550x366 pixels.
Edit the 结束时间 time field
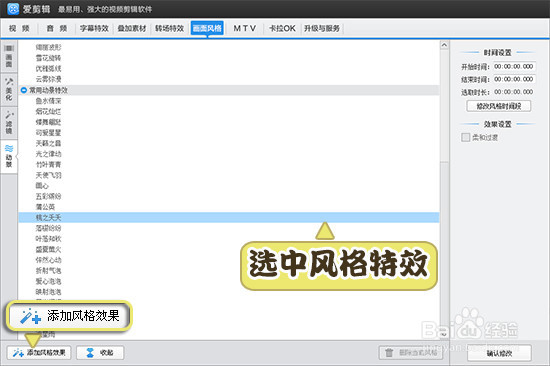pyautogui.click(x=514, y=79)
